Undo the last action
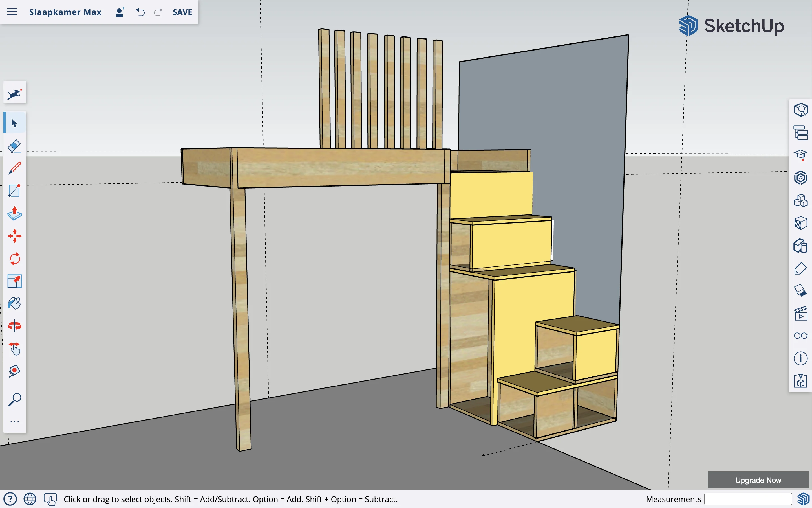Image resolution: width=812 pixels, height=508 pixels. point(140,12)
